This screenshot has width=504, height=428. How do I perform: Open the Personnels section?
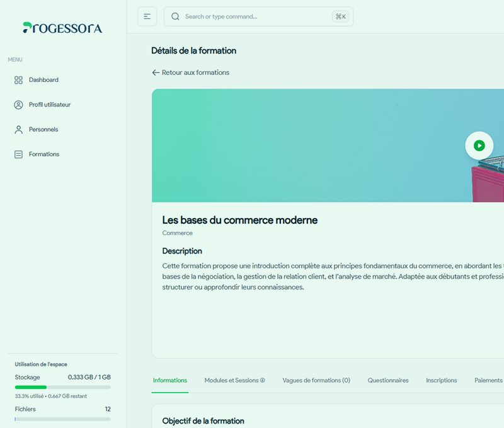tap(43, 129)
